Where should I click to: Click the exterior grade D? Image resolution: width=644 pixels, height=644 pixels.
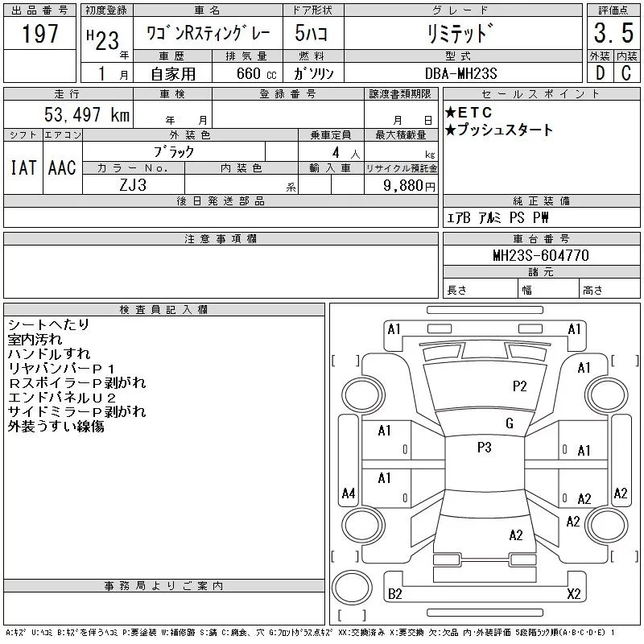[x=600, y=72]
